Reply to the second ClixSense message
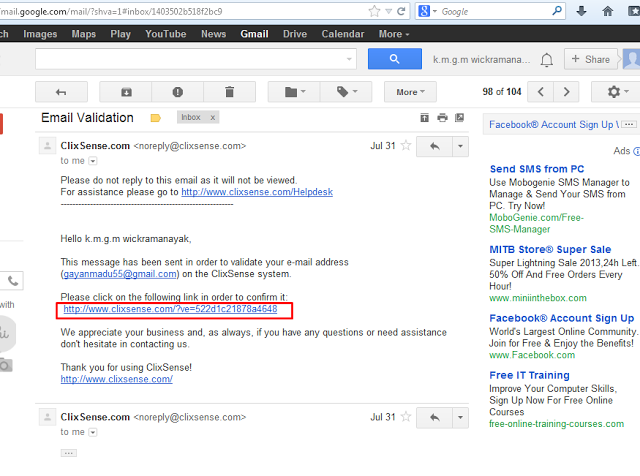The image size is (640, 476). point(434,417)
